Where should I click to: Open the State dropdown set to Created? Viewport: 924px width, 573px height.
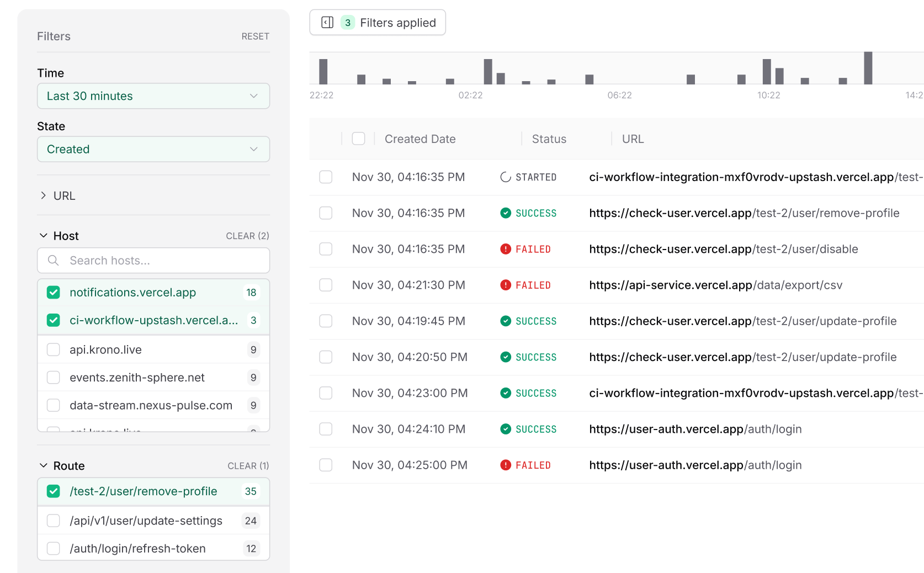coord(153,150)
